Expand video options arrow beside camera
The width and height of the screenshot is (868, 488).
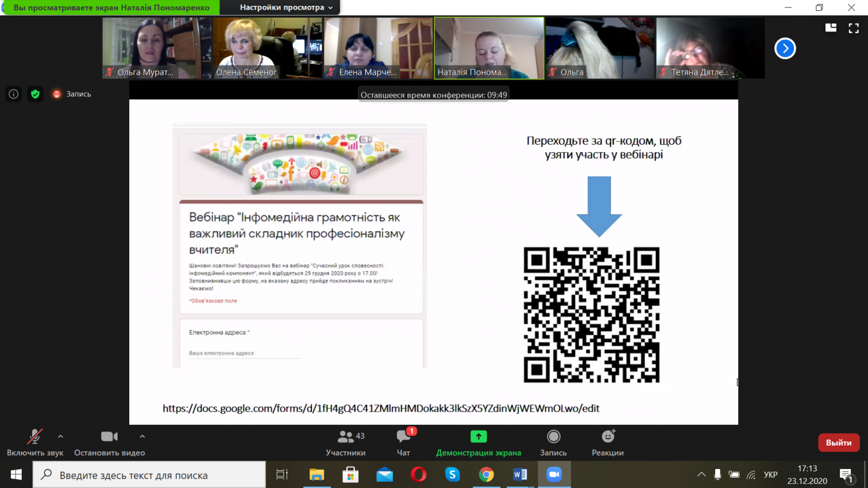tap(142, 437)
